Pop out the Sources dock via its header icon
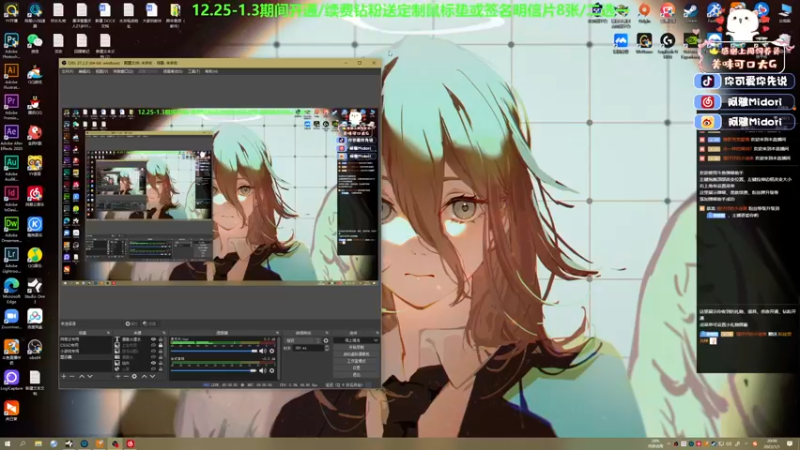The width and height of the screenshot is (800, 450). click(164, 333)
